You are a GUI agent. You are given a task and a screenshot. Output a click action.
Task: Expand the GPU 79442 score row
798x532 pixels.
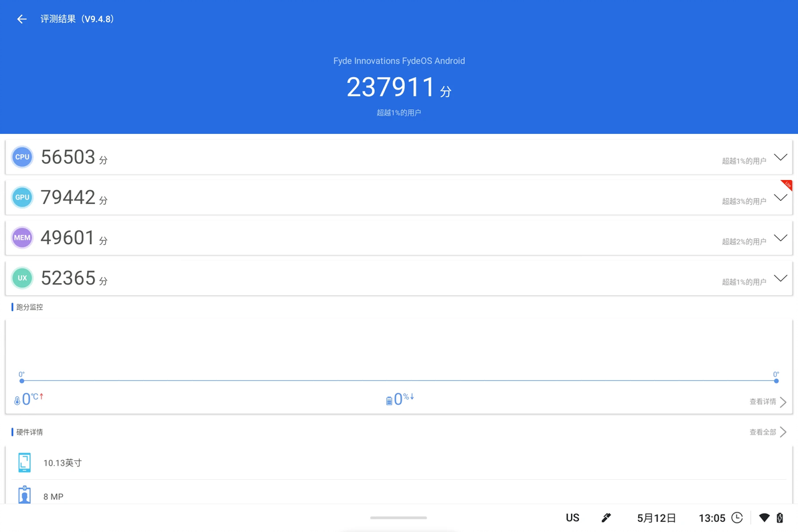point(780,197)
